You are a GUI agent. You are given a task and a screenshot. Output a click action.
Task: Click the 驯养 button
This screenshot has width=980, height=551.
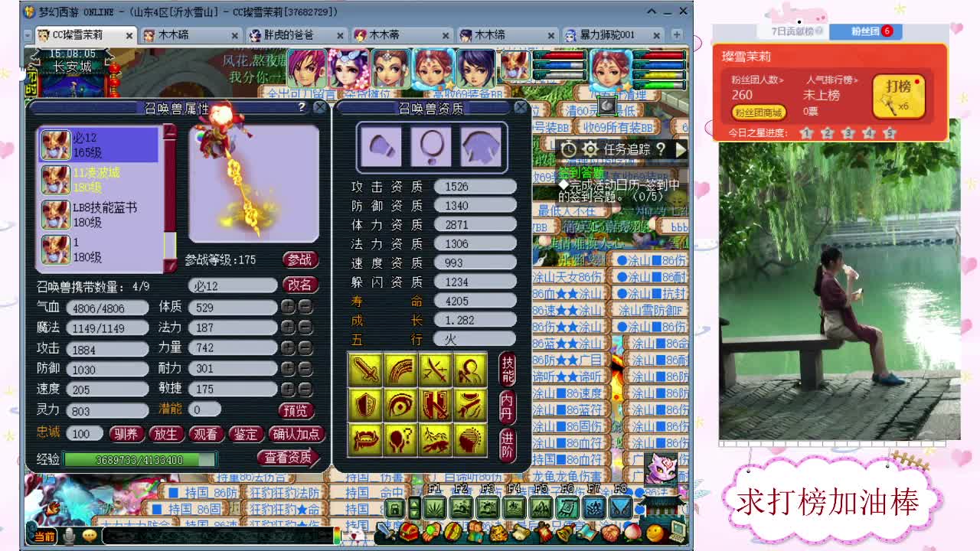126,434
